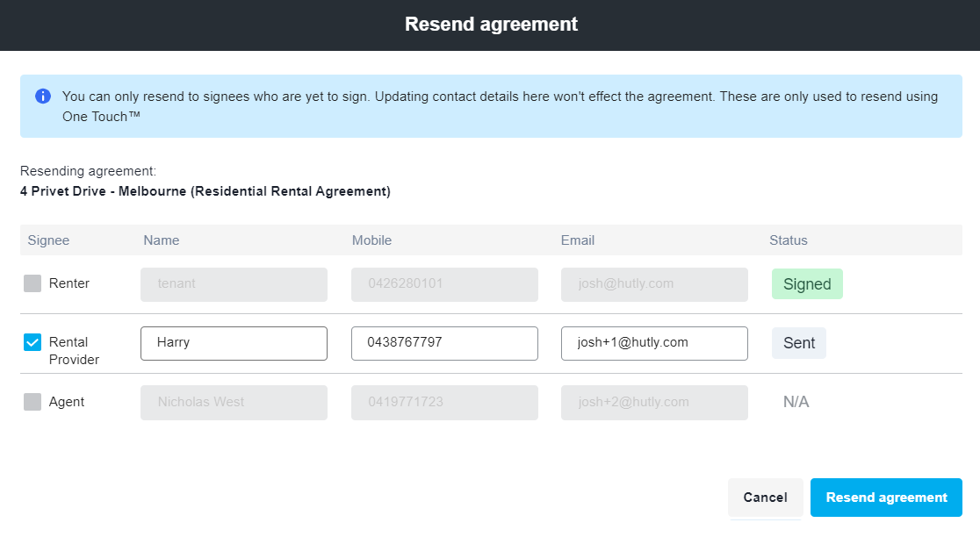Click the blue info icon in banner
The image size is (980, 537).
pyautogui.click(x=43, y=97)
